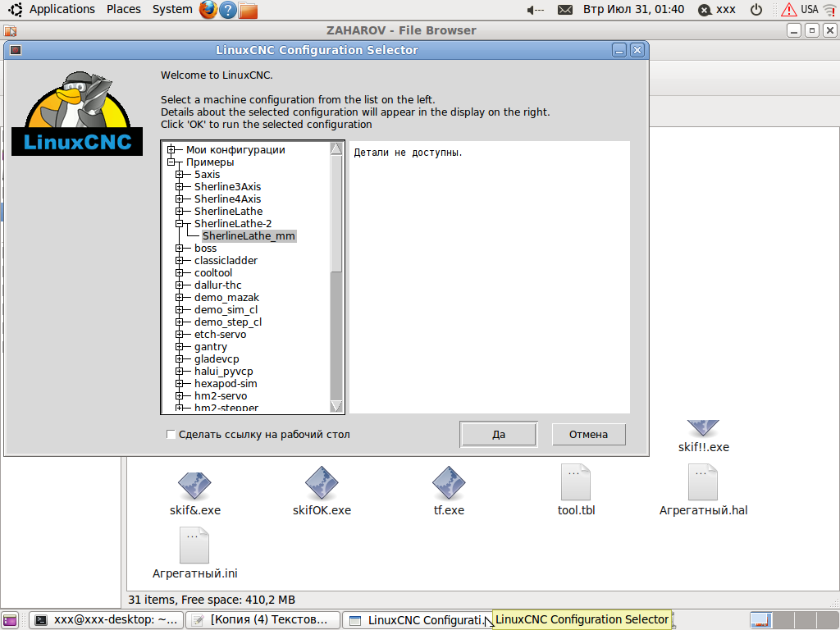Click the config list scroll up arrow
Viewport: 840px width, 630px height.
click(x=336, y=149)
